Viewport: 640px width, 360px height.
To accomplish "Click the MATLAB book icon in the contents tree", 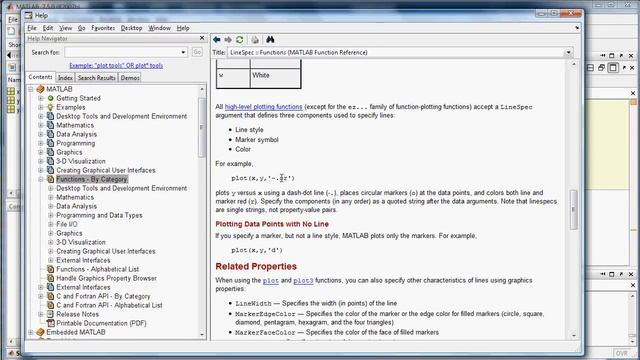I will [40, 89].
